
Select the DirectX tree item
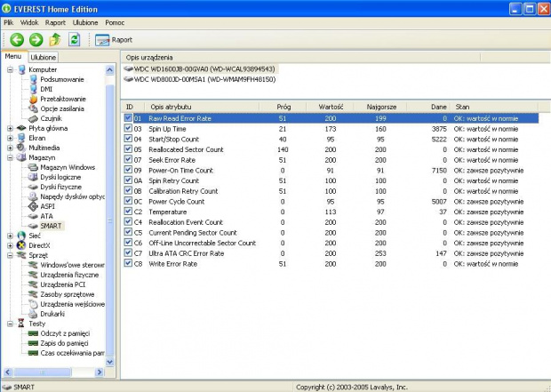(39, 245)
